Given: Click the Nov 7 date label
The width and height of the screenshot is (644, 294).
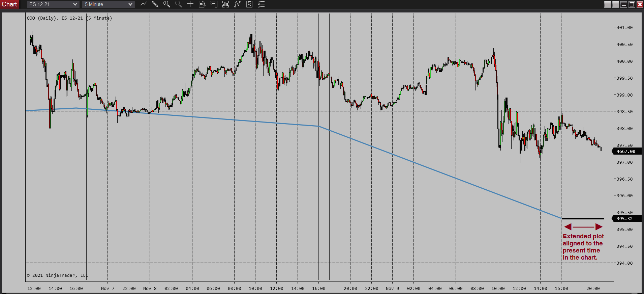Looking at the screenshot, I should click(108, 289).
